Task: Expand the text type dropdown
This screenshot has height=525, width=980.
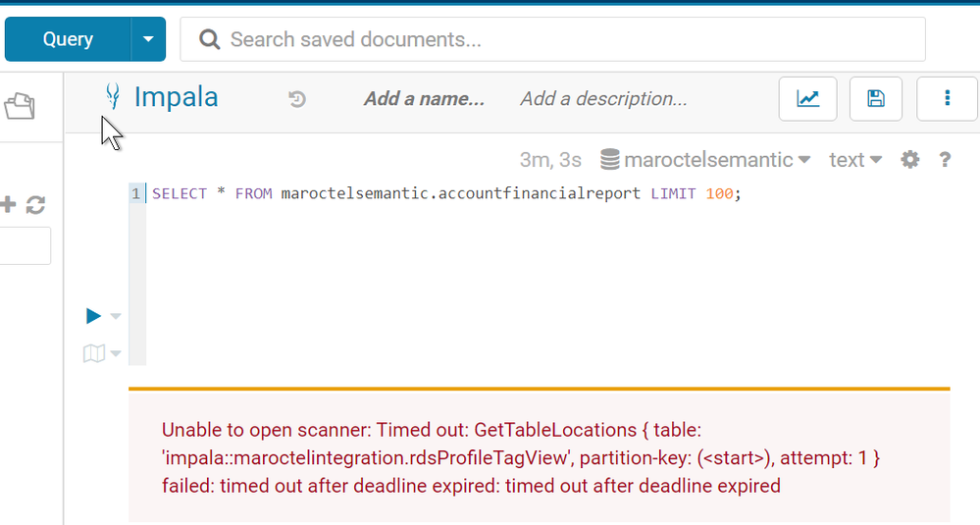Action: [855, 160]
